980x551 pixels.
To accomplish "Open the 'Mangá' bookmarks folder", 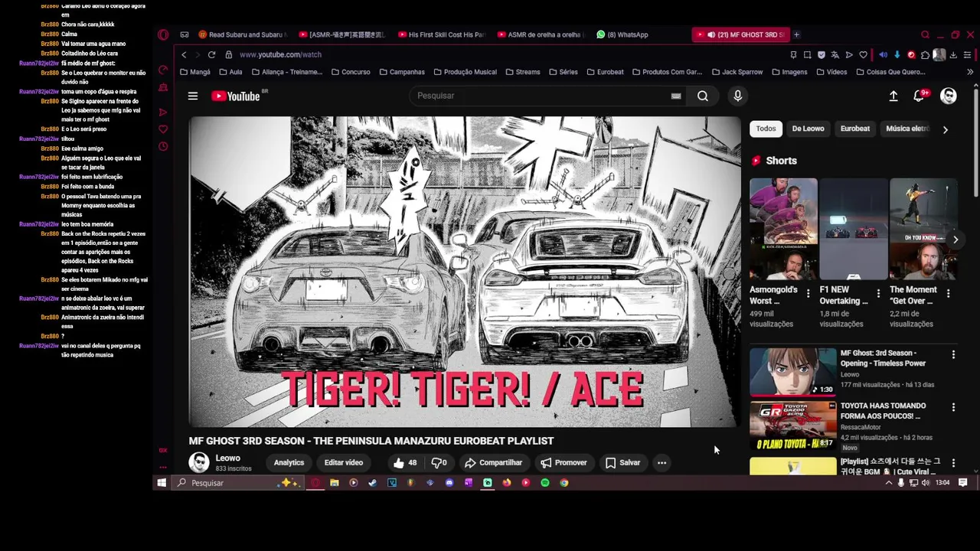I will click(x=194, y=72).
